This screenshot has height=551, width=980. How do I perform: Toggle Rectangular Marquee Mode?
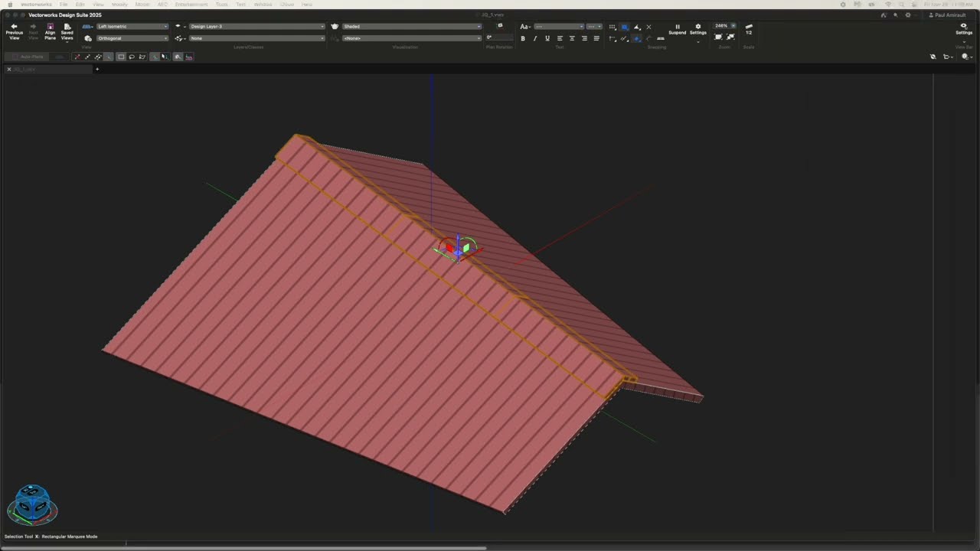[x=121, y=57]
